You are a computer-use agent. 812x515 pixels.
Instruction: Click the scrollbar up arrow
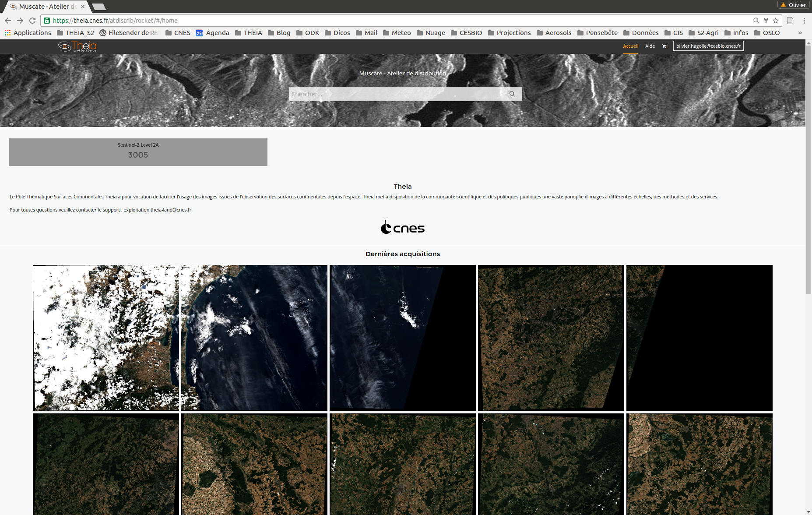coord(808,42)
